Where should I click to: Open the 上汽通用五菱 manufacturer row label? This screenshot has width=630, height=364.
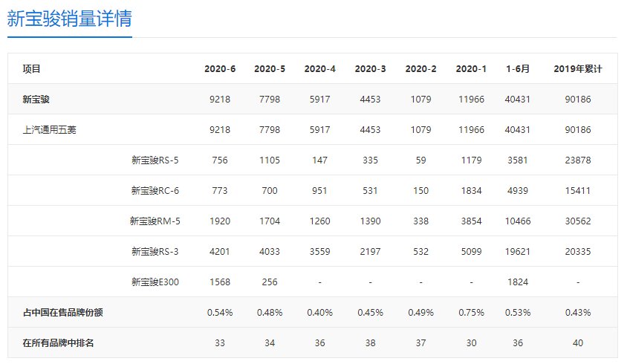(x=50, y=129)
